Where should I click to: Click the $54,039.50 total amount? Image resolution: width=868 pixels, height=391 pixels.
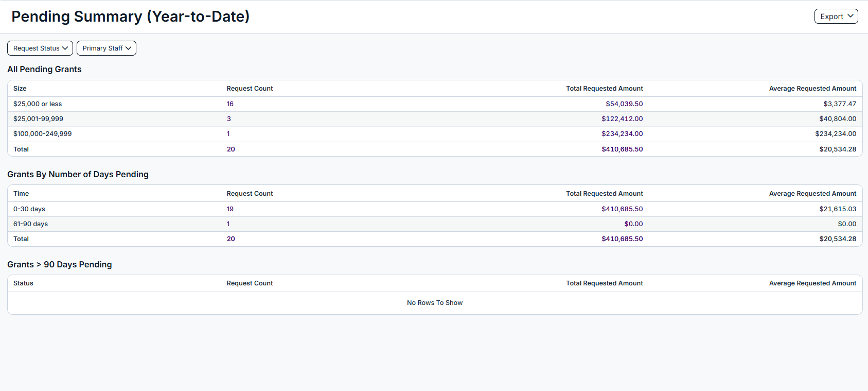(624, 104)
